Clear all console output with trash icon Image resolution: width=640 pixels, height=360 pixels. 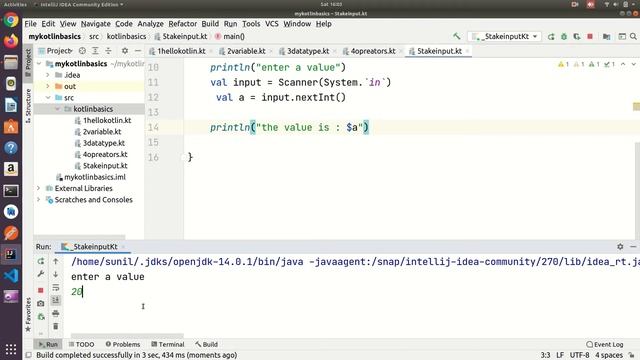tap(56, 326)
